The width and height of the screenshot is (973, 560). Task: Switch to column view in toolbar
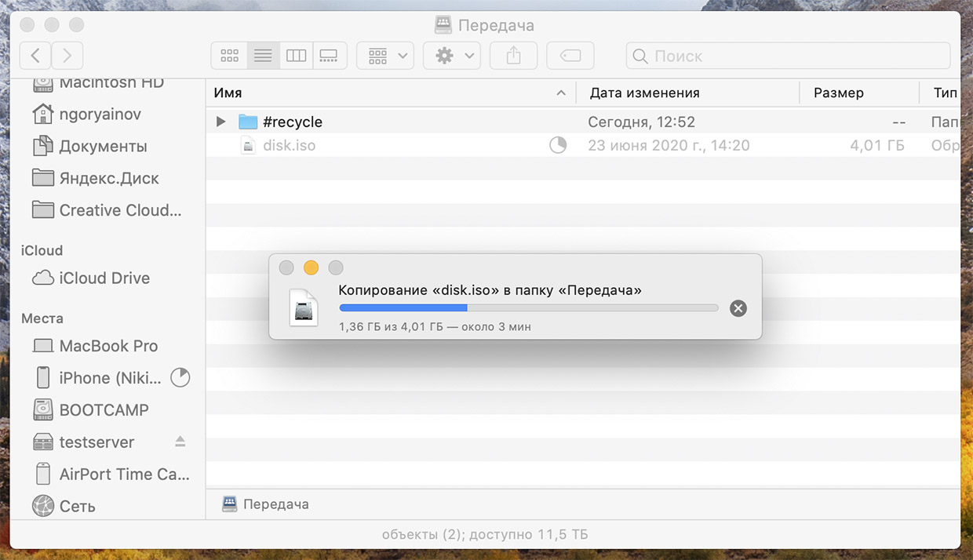[296, 56]
